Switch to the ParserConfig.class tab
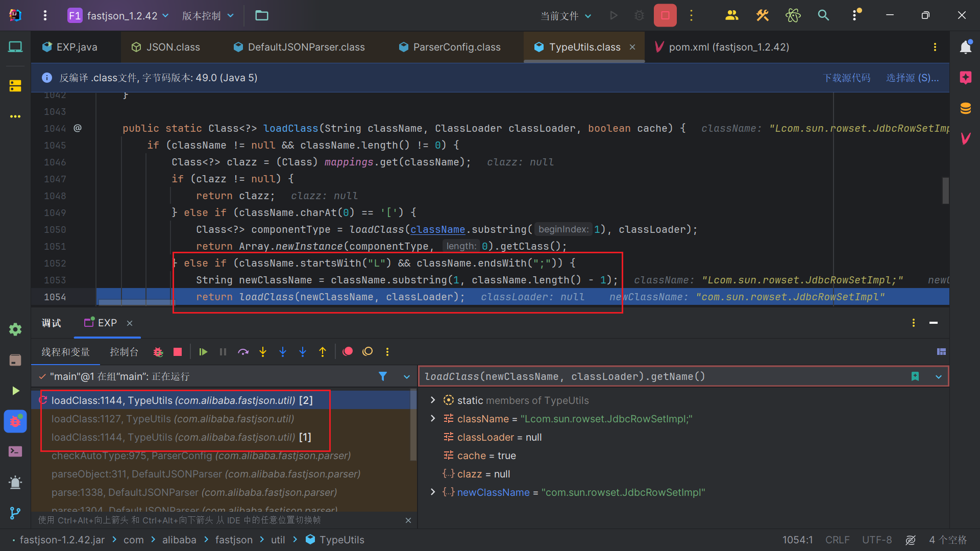 coord(450,47)
